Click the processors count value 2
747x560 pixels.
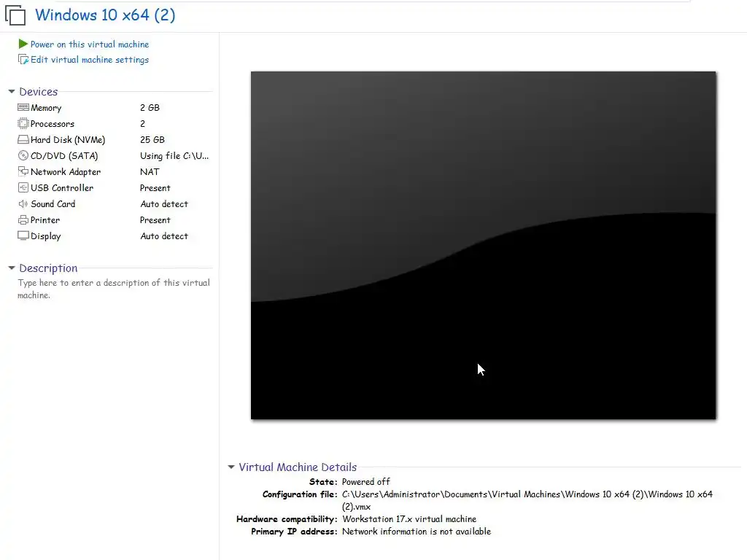point(142,124)
